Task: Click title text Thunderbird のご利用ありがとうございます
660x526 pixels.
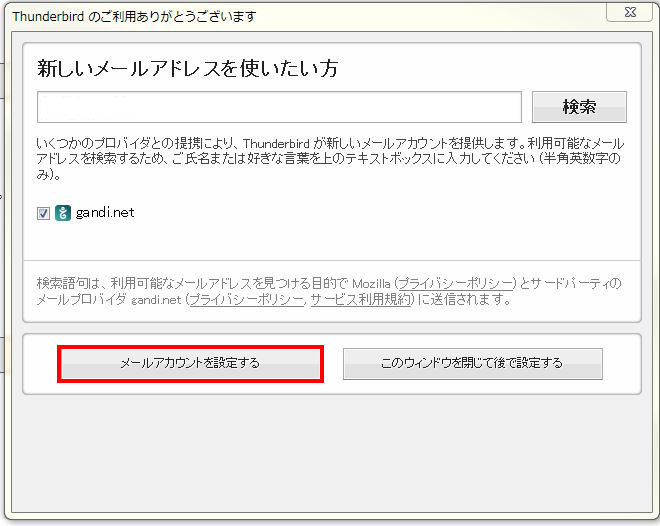Action: (134, 17)
